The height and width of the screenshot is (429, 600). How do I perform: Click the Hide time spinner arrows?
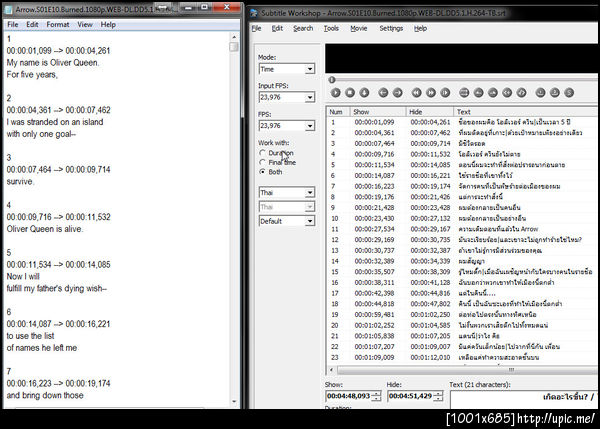[439, 396]
